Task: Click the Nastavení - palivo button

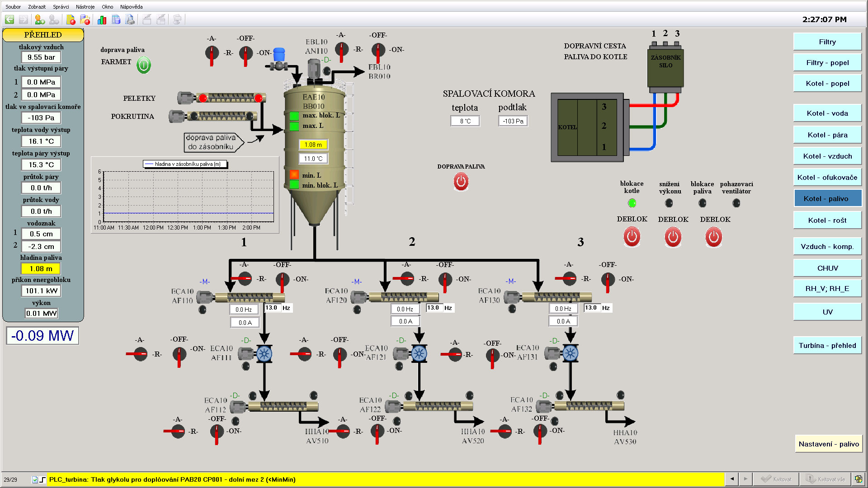Action: [x=828, y=444]
